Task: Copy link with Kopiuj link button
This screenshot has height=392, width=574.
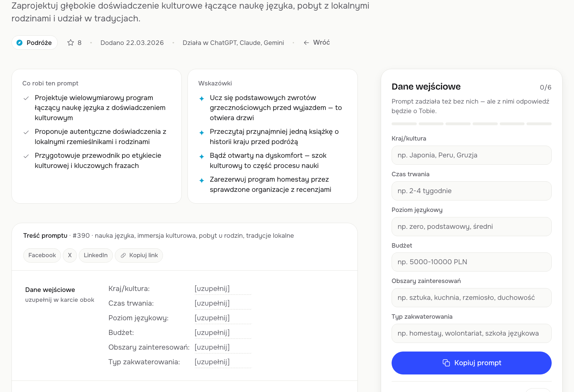Action: [139, 255]
